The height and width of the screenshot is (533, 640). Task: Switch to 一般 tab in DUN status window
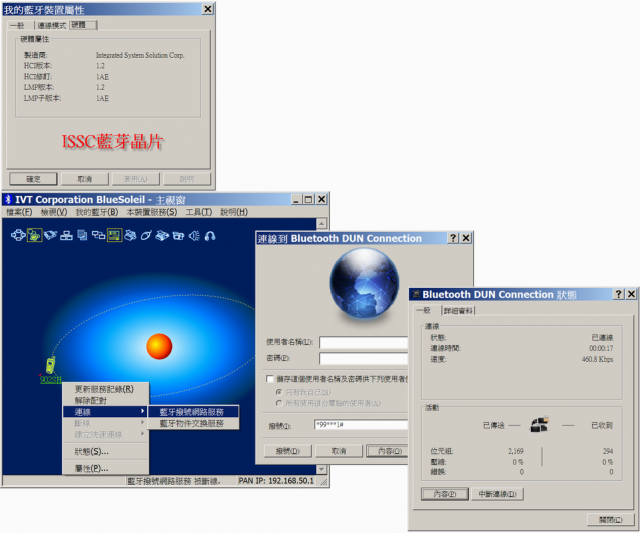click(424, 310)
